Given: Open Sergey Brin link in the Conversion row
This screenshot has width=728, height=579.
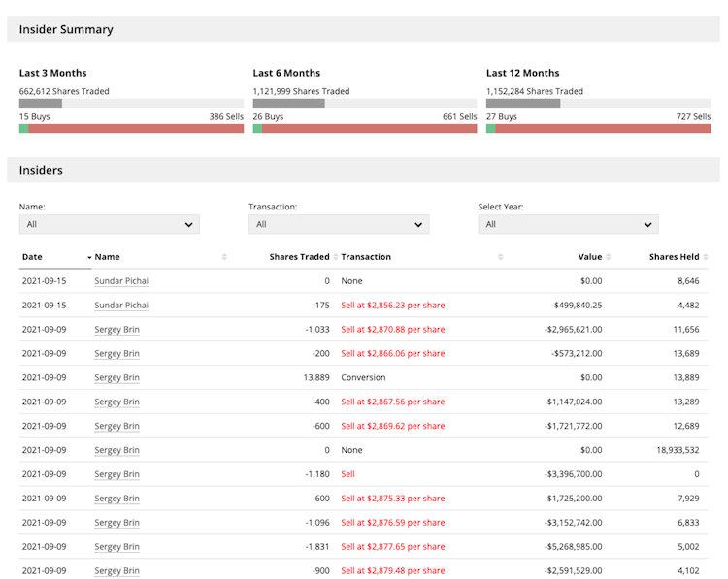Looking at the screenshot, I should tap(116, 378).
